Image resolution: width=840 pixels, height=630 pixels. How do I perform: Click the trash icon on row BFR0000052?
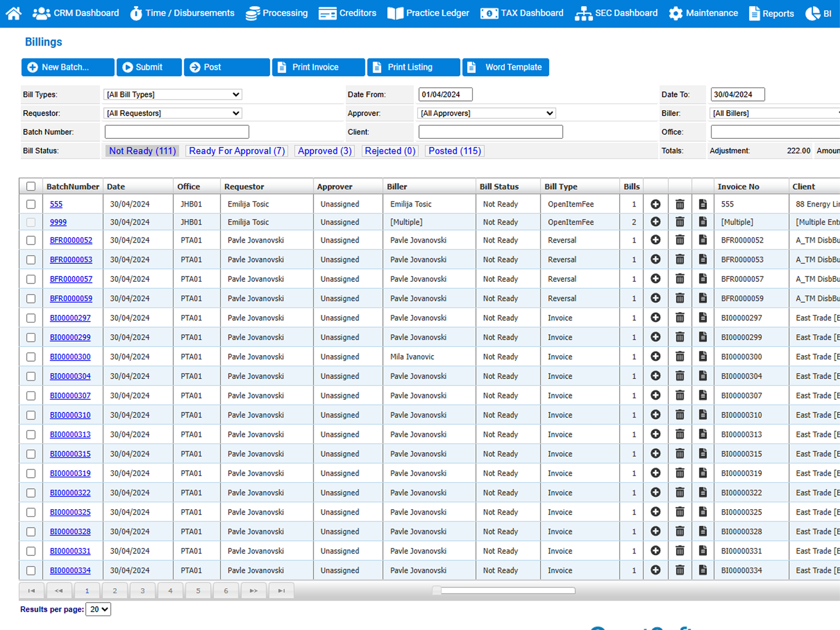pyautogui.click(x=680, y=240)
